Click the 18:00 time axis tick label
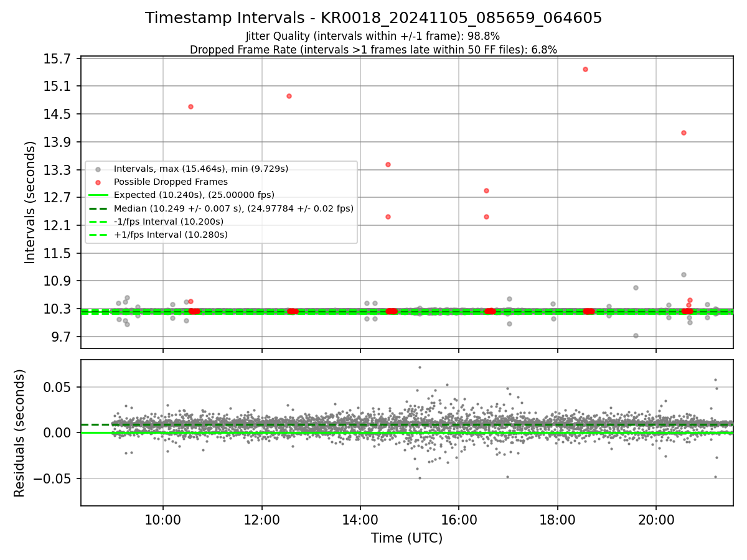This screenshot has width=747, height=560. [x=558, y=520]
